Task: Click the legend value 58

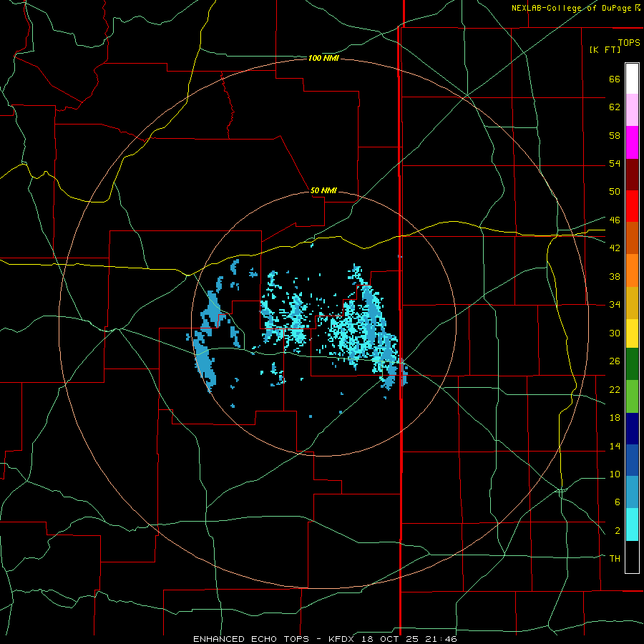Action: point(615,135)
